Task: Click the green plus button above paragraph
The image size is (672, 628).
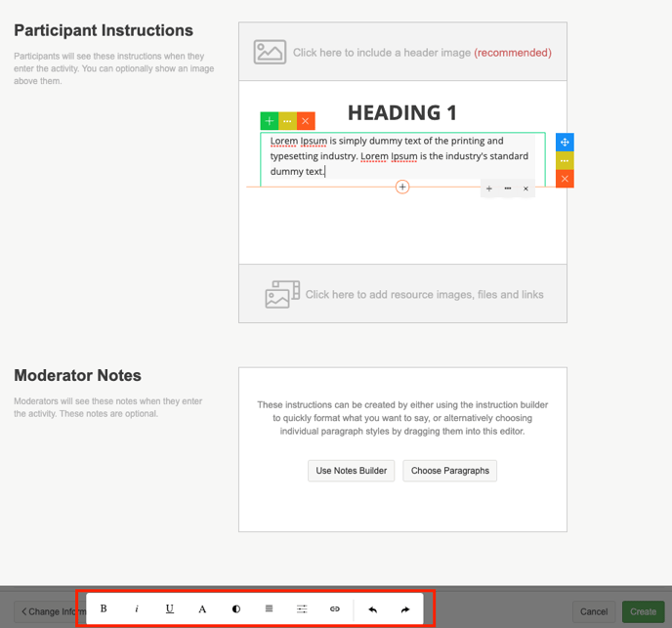Action: pos(270,121)
